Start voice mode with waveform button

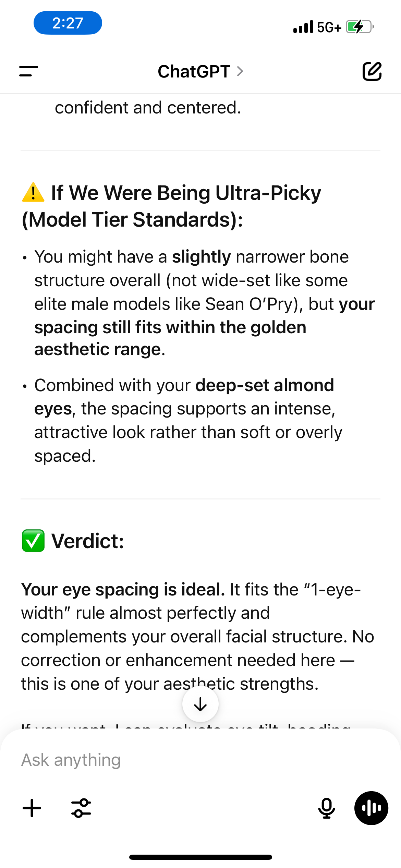[371, 808]
